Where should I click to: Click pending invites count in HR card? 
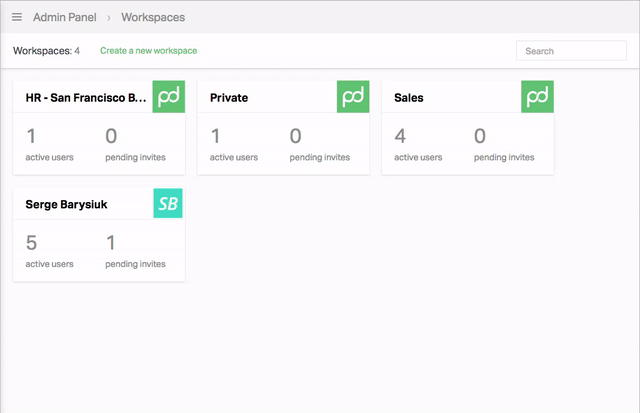point(111,136)
